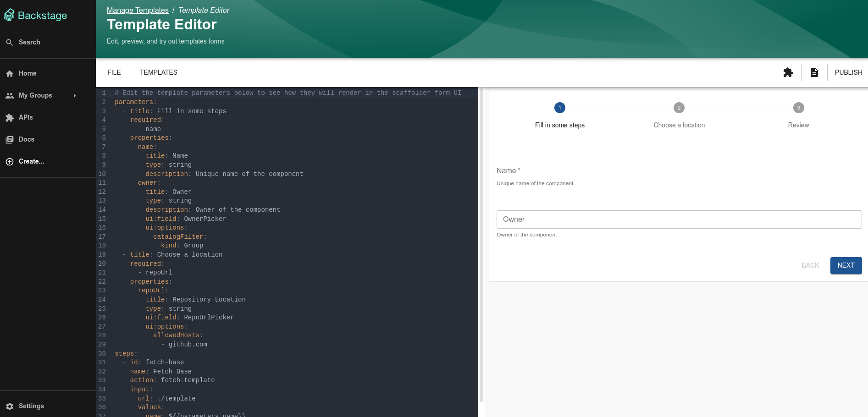This screenshot has height=417, width=868.
Task: Click the PUBLISH button
Action: pyautogui.click(x=848, y=72)
